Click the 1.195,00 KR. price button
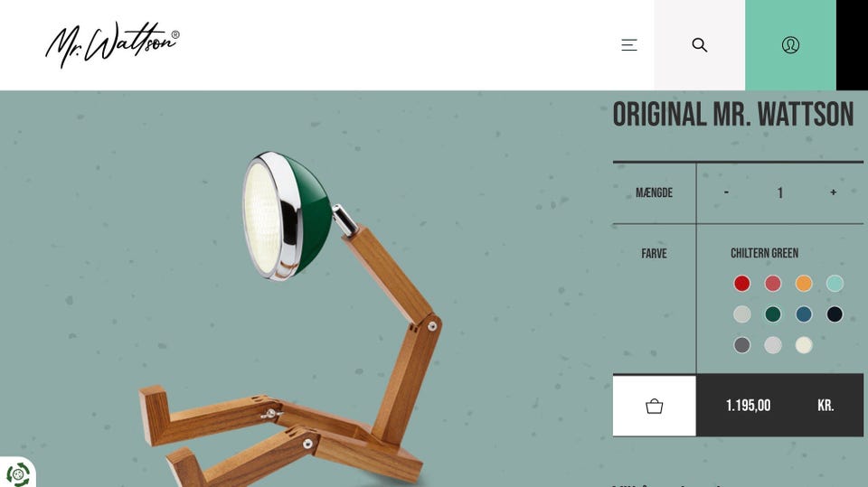The image size is (868, 487). click(x=779, y=405)
